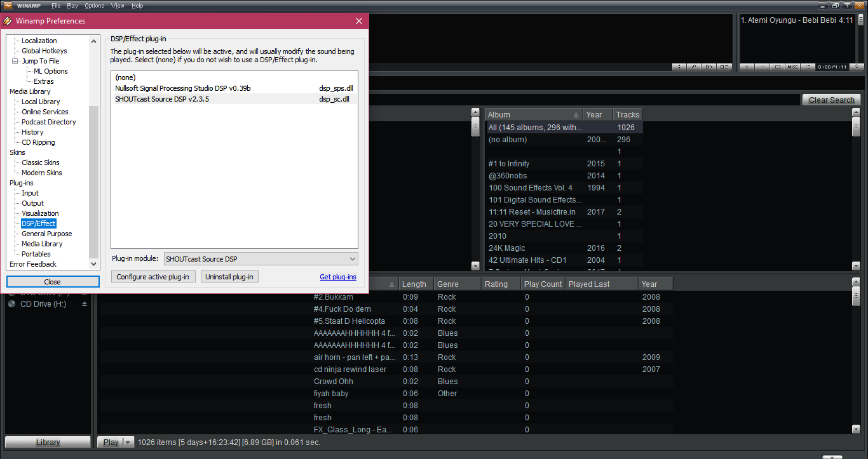Open the Options menu
This screenshot has height=459, width=868.
(x=95, y=6)
